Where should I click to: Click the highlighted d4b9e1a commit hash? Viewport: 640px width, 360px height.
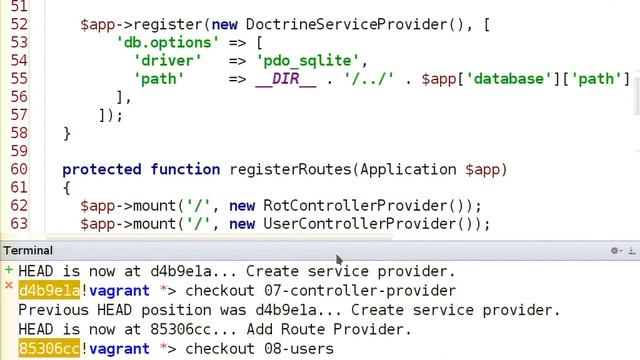(x=49, y=291)
